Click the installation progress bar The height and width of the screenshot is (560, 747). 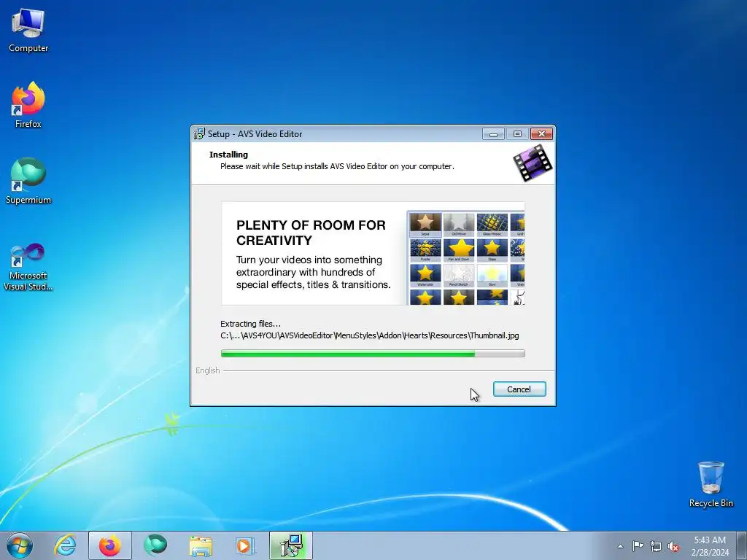point(373,354)
